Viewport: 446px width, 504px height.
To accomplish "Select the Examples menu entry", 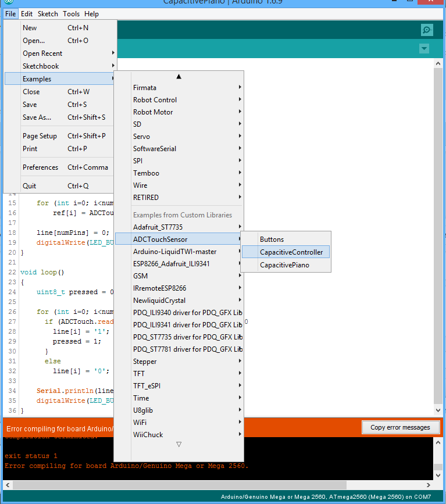I will 60,78.
